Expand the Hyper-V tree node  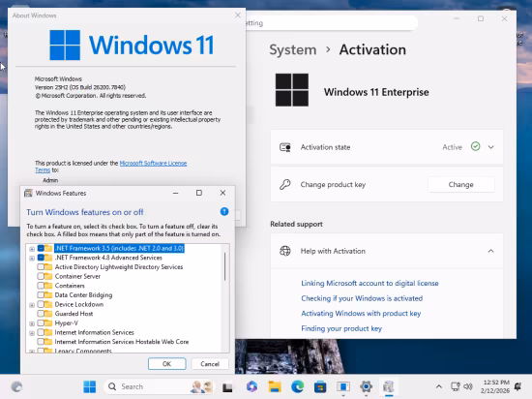tap(32, 323)
